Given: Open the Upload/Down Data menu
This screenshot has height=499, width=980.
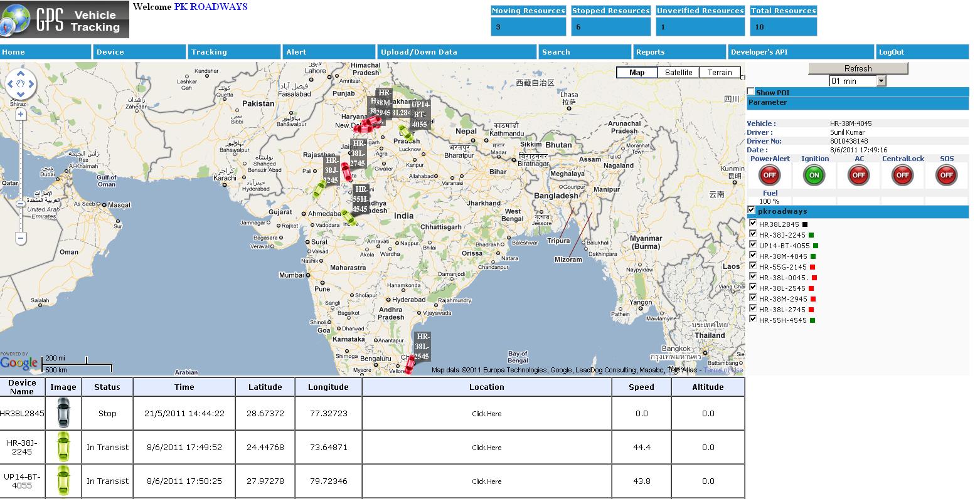Looking at the screenshot, I should [x=457, y=52].
